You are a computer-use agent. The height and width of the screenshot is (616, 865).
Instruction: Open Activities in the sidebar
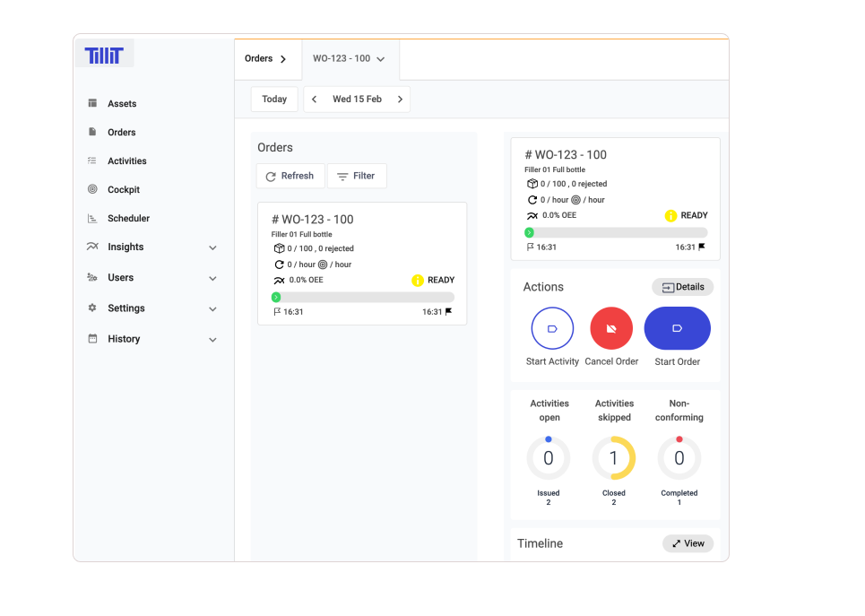tap(127, 161)
